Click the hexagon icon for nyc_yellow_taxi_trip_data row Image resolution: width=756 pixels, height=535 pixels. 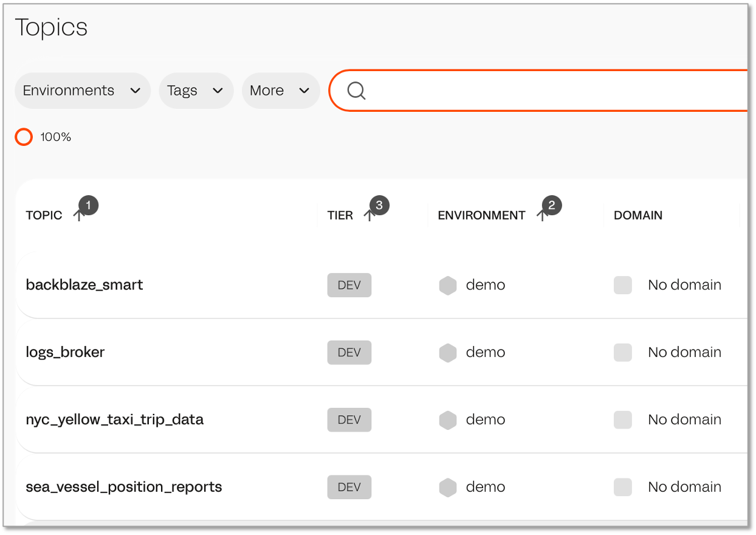[x=448, y=420]
